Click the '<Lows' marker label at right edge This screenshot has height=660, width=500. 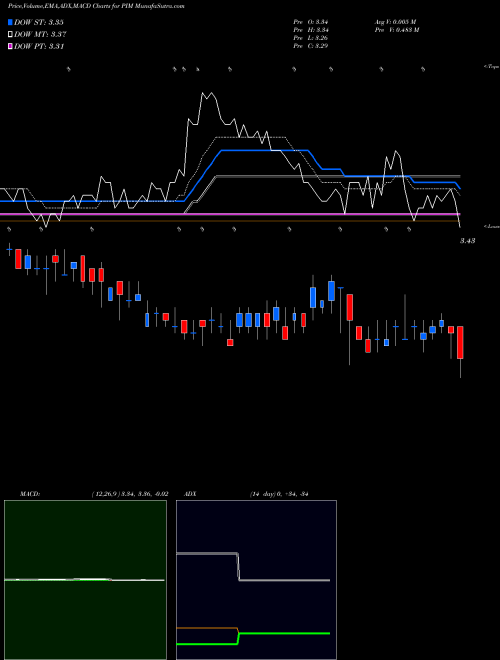[x=492, y=226]
